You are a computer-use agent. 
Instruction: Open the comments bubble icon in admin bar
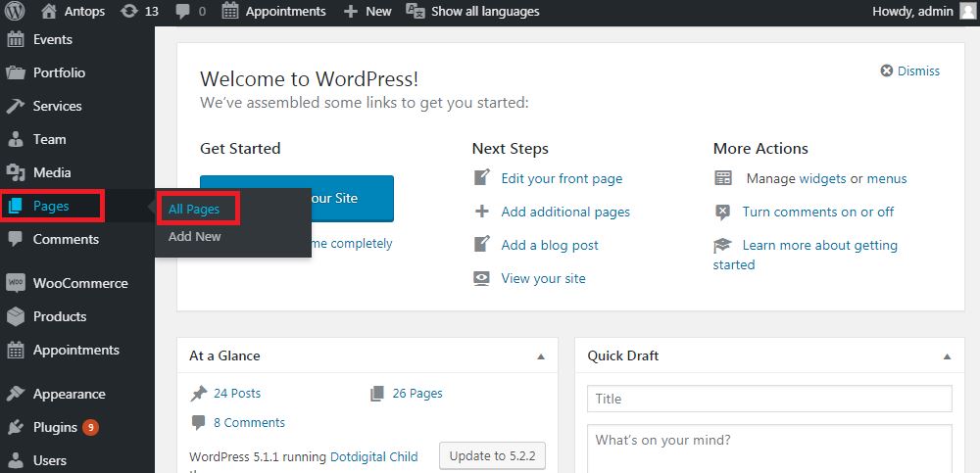coord(183,12)
